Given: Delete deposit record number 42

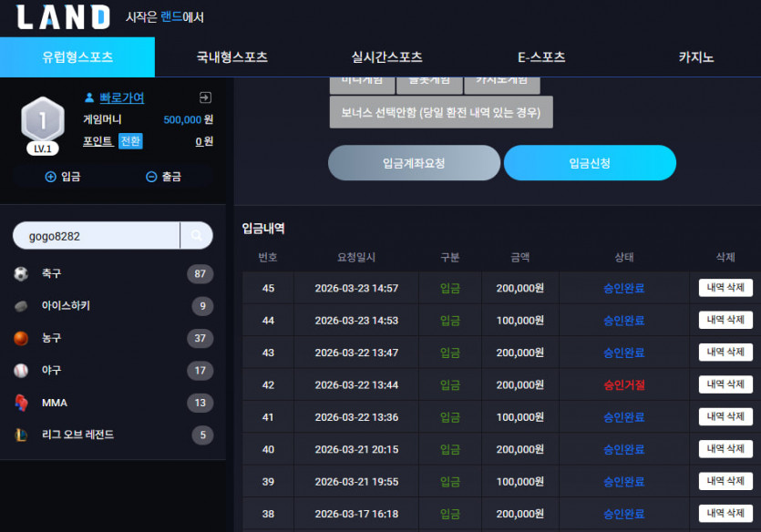Looking at the screenshot, I should [725, 384].
